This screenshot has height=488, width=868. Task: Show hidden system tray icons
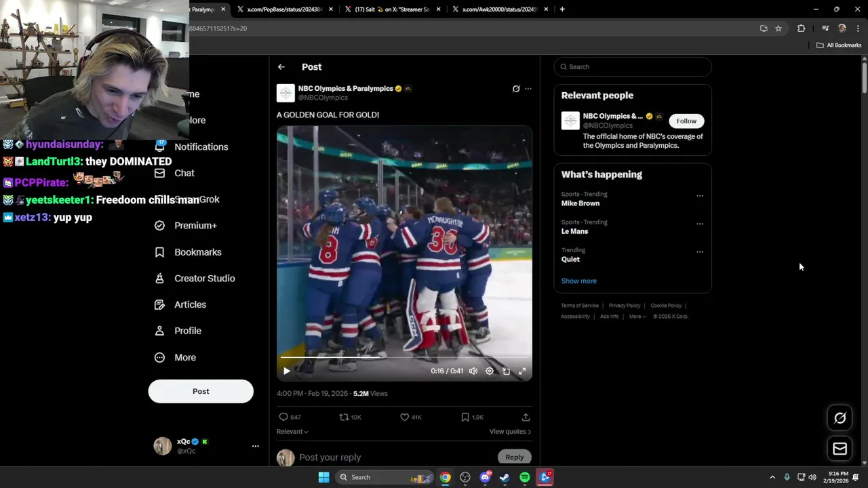click(772, 477)
